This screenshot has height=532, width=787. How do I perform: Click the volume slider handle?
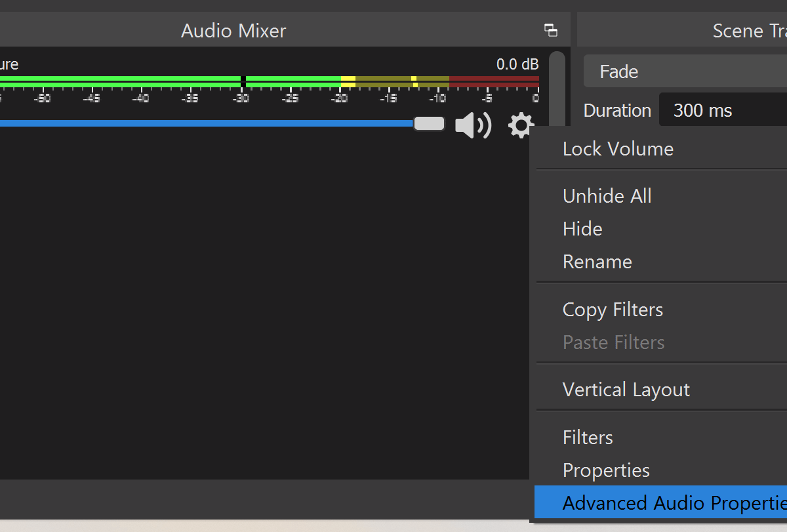click(x=429, y=123)
